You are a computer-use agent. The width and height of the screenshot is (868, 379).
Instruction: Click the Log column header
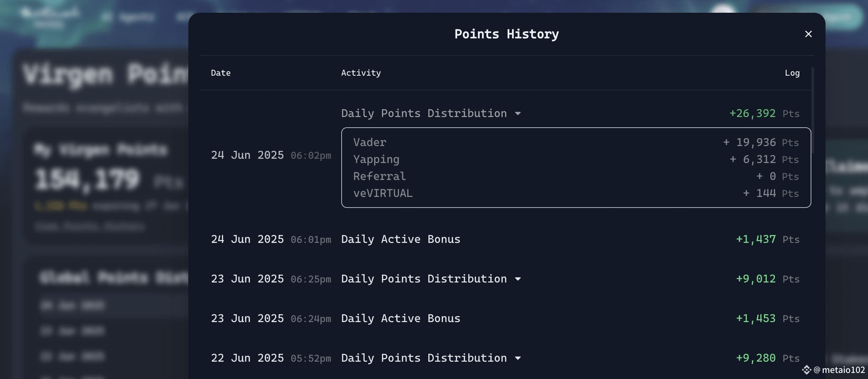click(x=792, y=73)
